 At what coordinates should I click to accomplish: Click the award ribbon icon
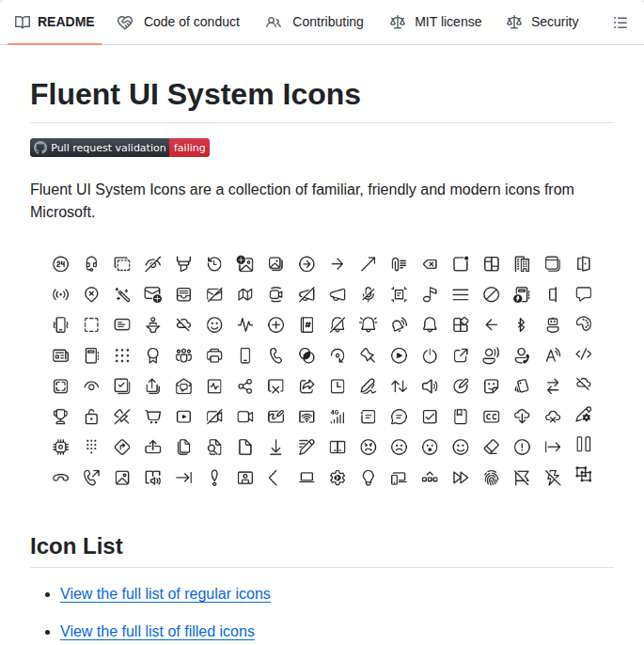point(153,355)
